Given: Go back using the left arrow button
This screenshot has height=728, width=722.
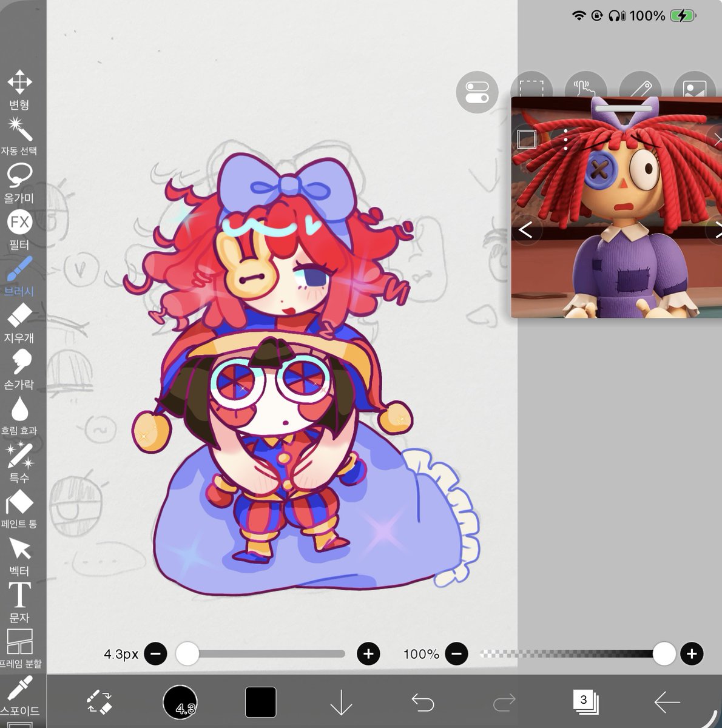Looking at the screenshot, I should pos(667,703).
